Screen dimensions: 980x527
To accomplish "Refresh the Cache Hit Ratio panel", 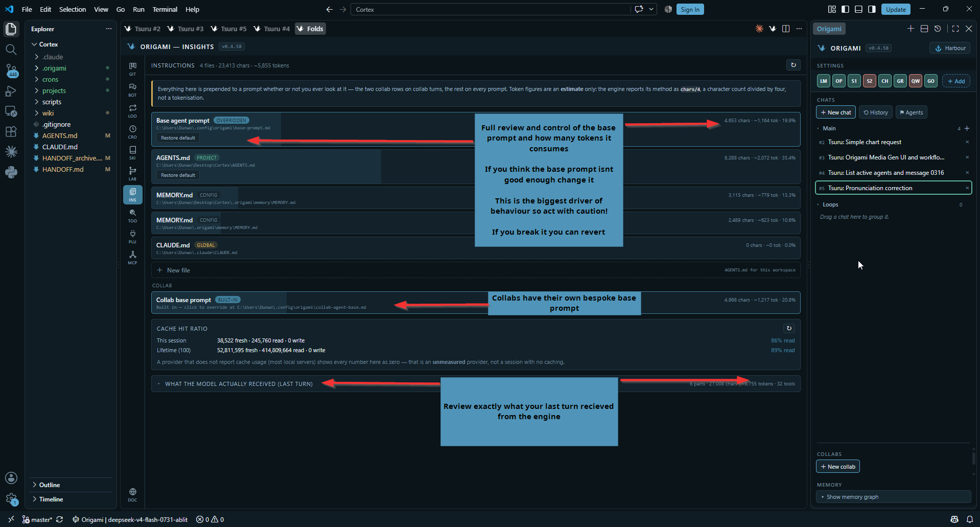I will coord(789,328).
